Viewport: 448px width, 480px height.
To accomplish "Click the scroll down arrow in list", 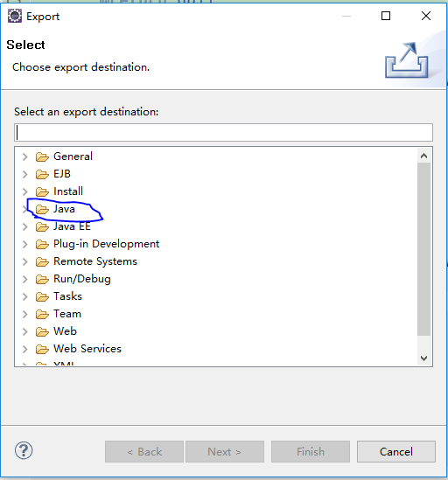I will pyautogui.click(x=424, y=358).
